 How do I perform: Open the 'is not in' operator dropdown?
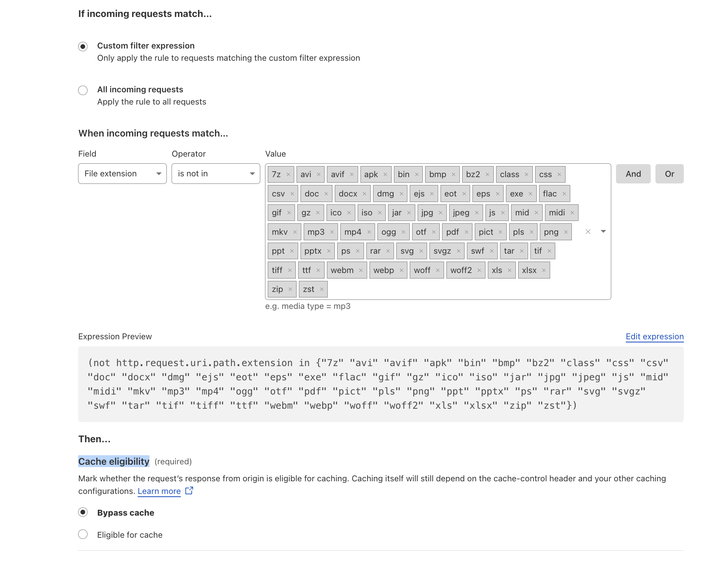pos(216,174)
